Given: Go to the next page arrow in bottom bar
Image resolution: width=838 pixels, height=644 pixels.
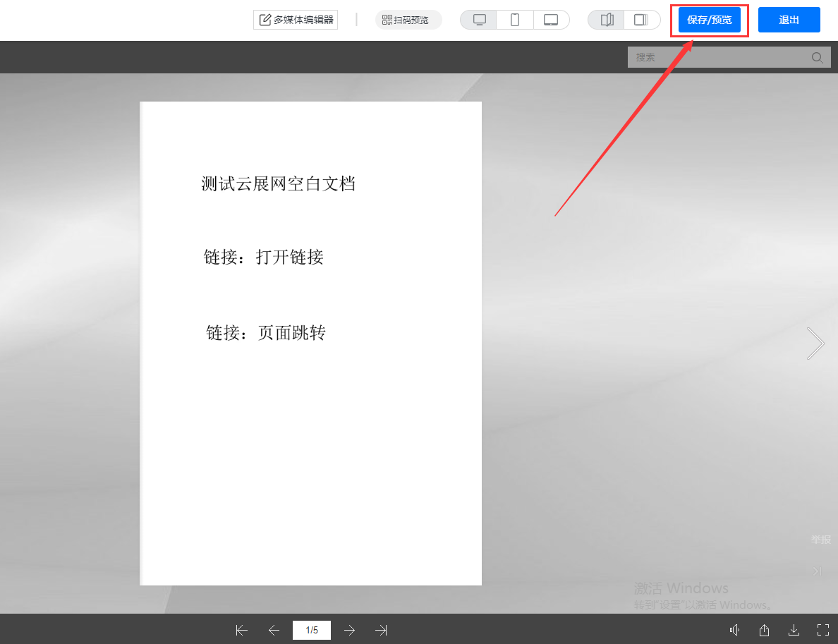Looking at the screenshot, I should point(349,630).
